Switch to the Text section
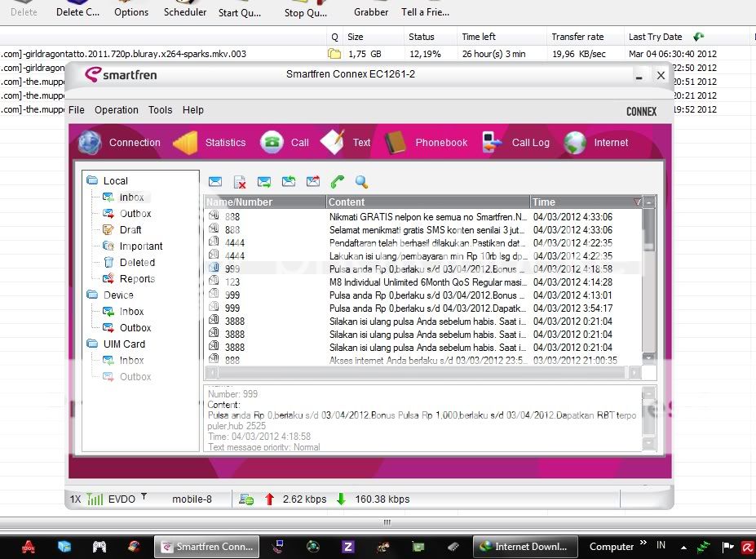 pos(346,143)
